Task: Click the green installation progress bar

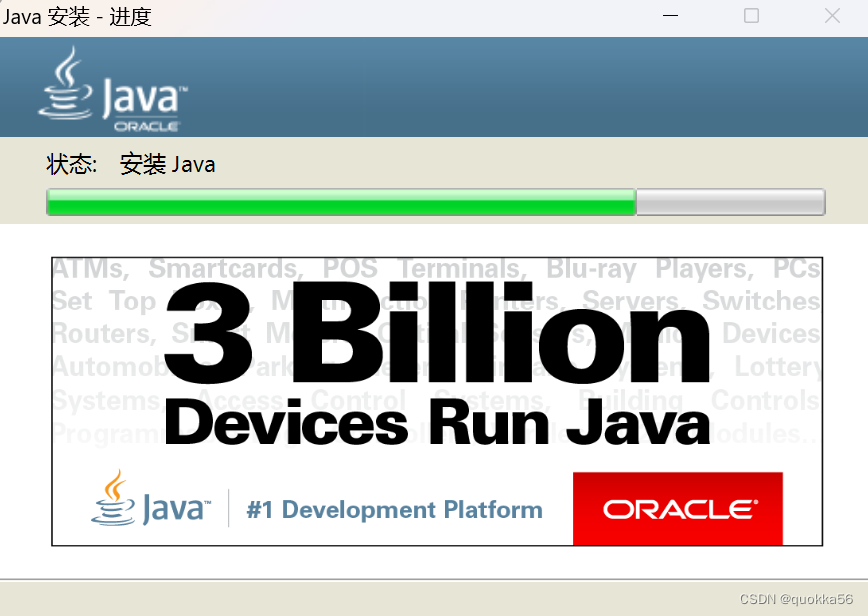Action: coord(435,202)
